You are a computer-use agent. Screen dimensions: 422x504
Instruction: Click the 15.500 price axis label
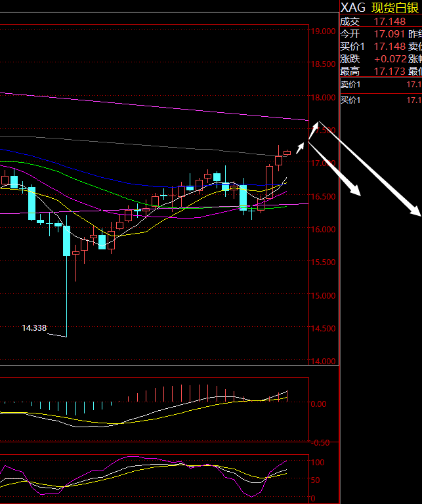(323, 262)
